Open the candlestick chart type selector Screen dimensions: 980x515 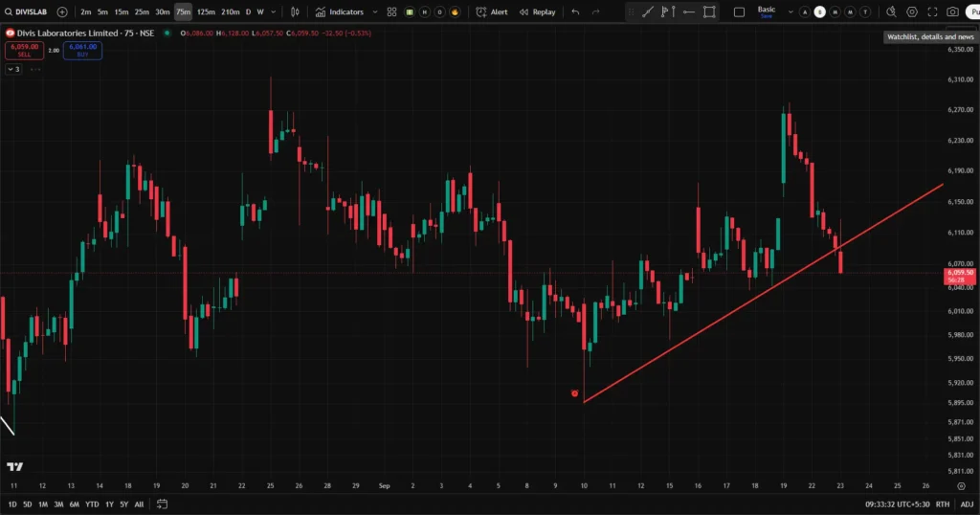pyautogui.click(x=295, y=12)
